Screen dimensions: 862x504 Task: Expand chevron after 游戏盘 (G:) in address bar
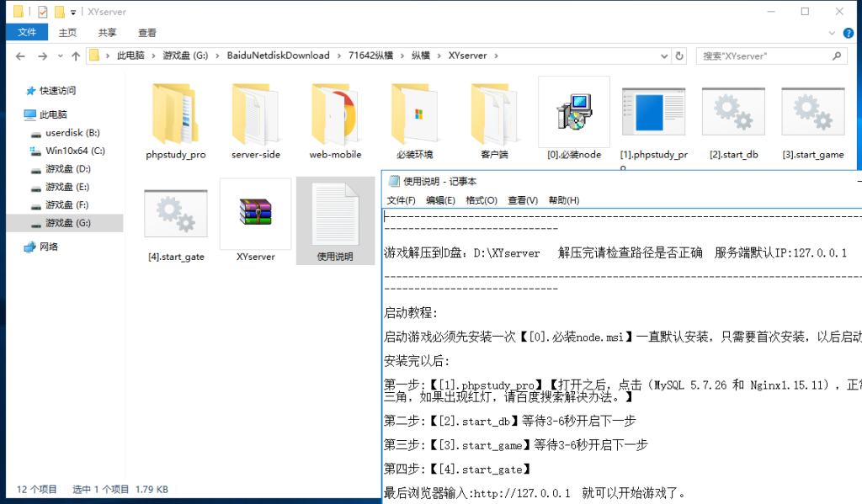218,56
